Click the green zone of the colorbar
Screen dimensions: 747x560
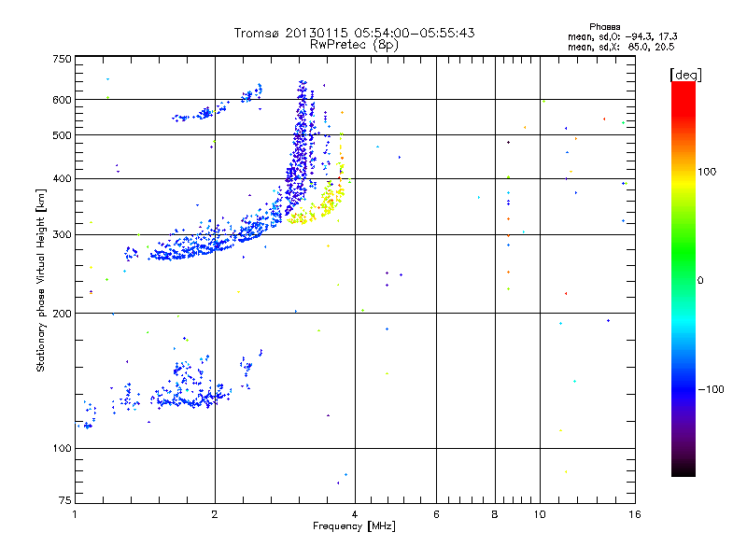684,252
